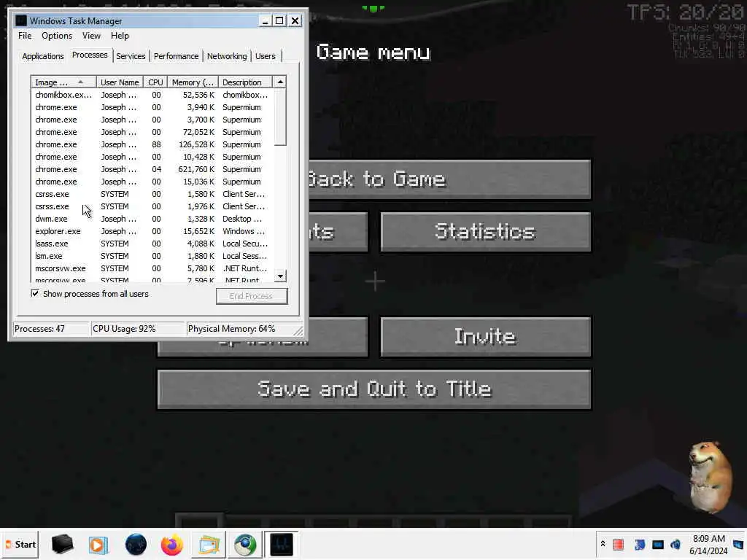Open the File menu

coord(25,36)
